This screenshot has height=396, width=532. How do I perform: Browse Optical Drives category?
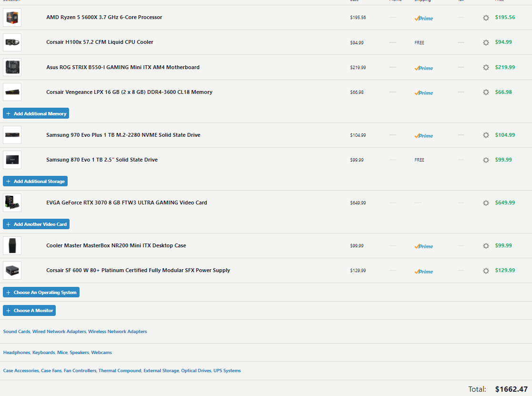pyautogui.click(x=196, y=371)
